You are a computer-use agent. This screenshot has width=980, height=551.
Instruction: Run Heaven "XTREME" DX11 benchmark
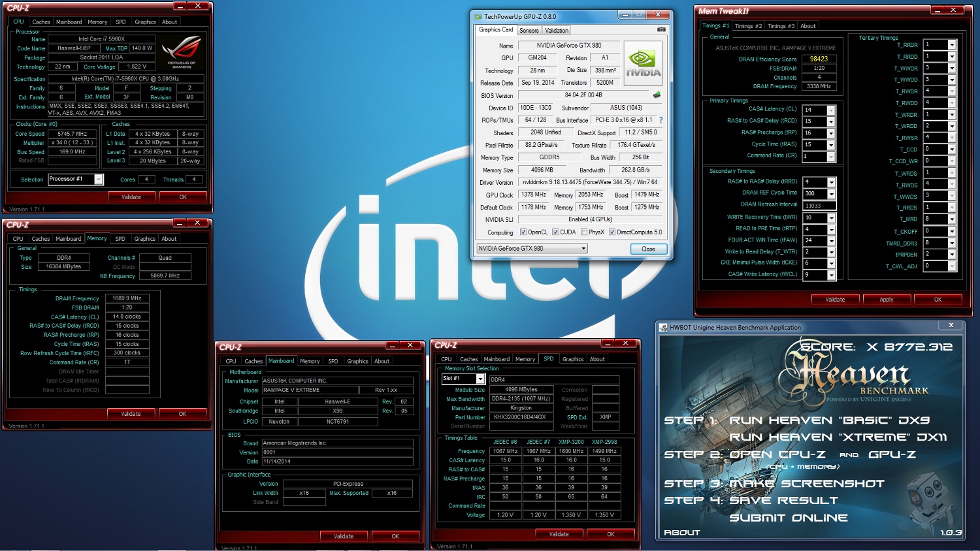(838, 437)
